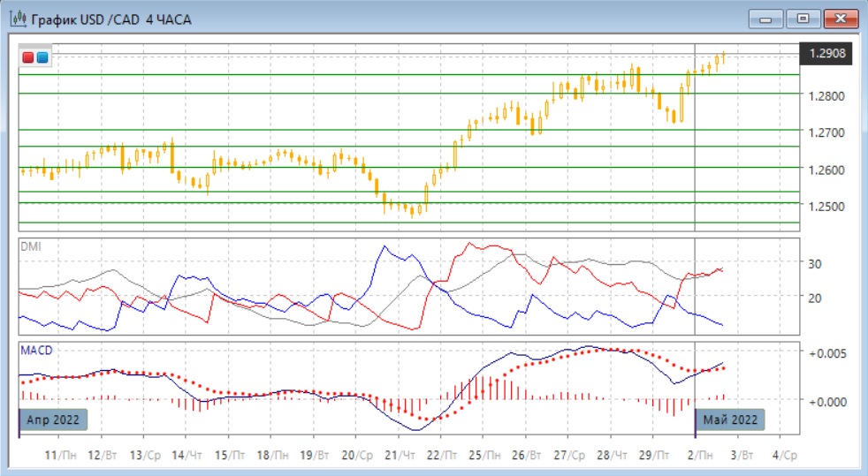The height and width of the screenshot is (476, 868).
Task: Click the blue square buy button
Action: [x=42, y=57]
